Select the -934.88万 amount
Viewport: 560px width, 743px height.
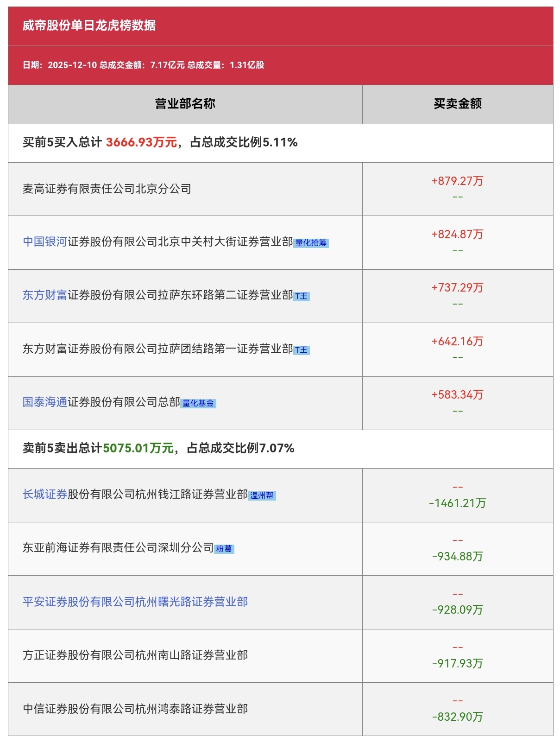458,556
